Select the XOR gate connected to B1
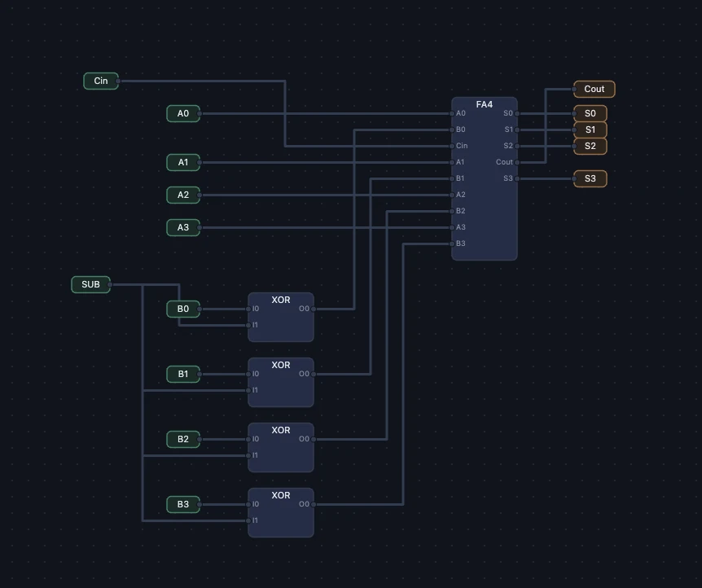Image resolution: width=702 pixels, height=588 pixels. 281,383
